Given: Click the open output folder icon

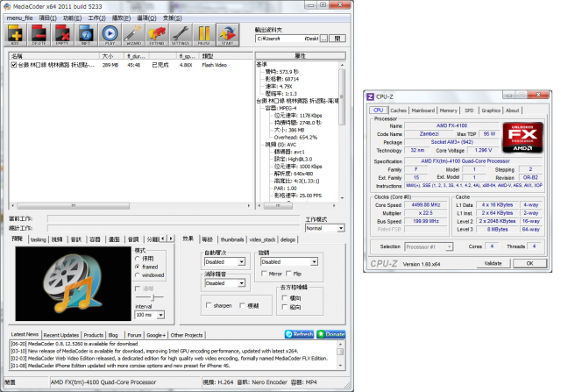Looking at the screenshot, I should tap(337, 39).
